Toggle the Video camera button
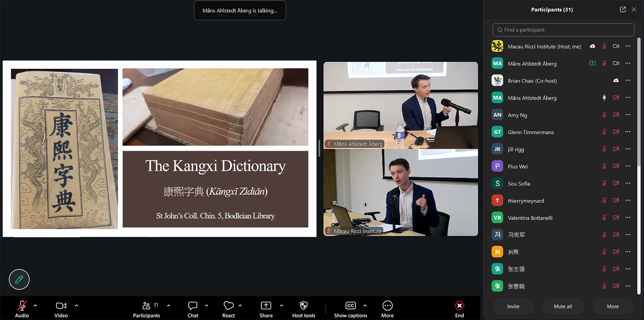Screen dimensions: 644x320 tap(61, 306)
